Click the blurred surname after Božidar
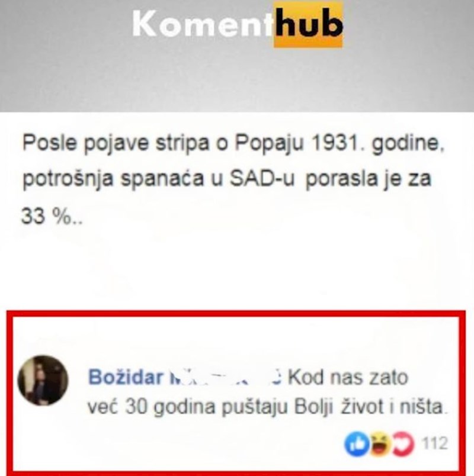474x476 pixels. pyautogui.click(x=225, y=377)
